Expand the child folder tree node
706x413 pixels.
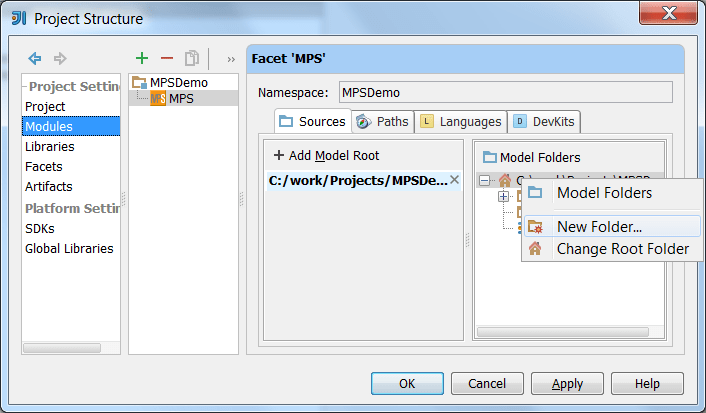(x=503, y=196)
